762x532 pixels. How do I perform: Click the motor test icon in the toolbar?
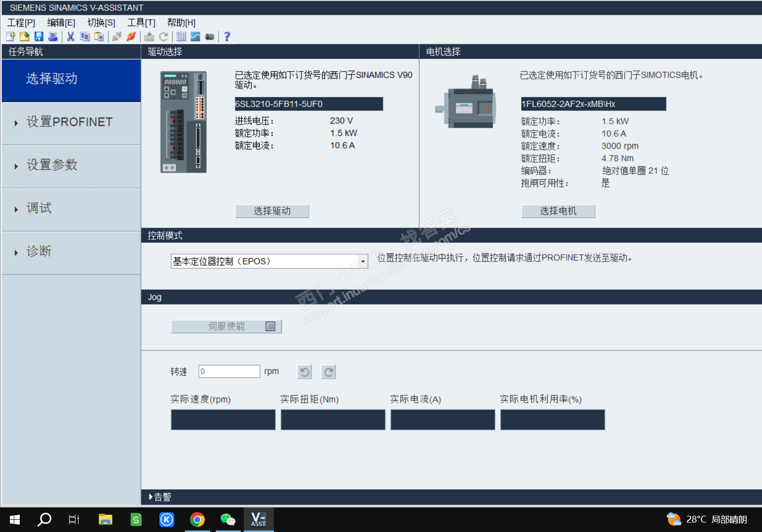coord(210,37)
